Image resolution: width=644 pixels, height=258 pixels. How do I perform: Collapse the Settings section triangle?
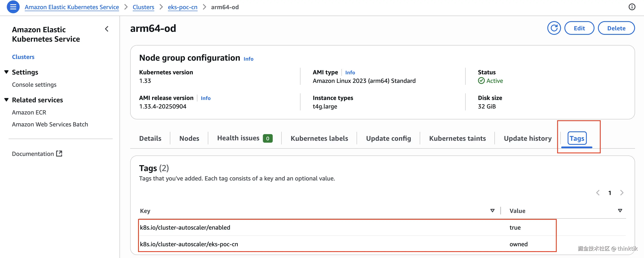coord(6,72)
